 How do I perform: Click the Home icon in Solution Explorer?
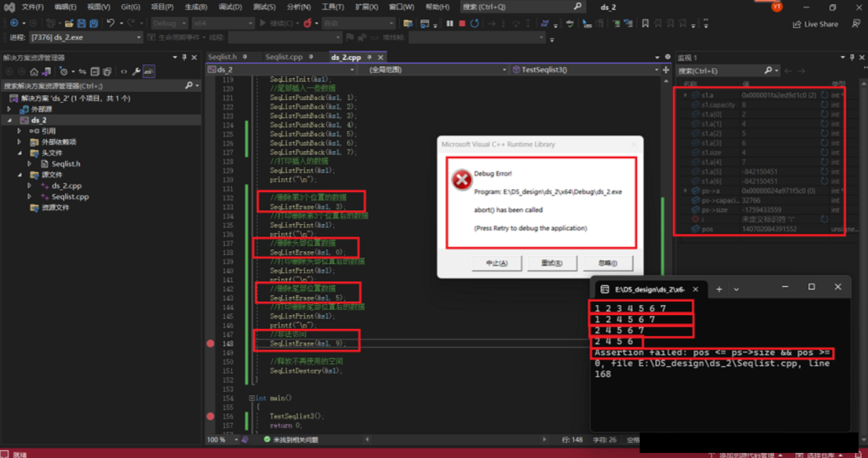click(x=34, y=71)
